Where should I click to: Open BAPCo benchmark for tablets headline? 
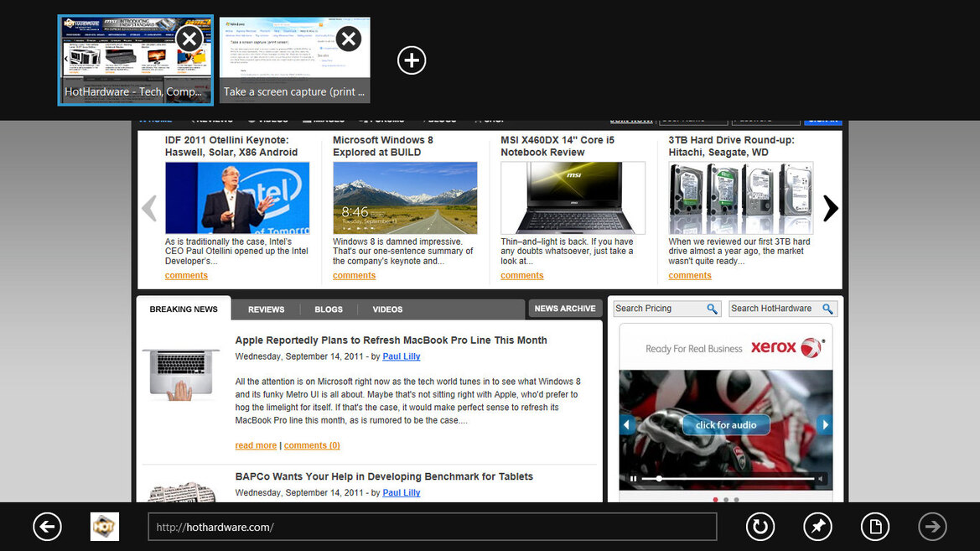click(385, 476)
